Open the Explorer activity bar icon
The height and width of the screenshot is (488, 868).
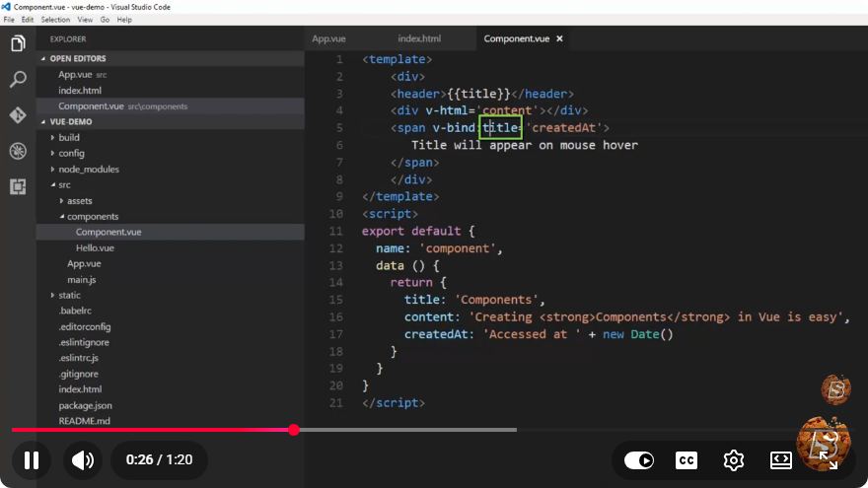pos(18,43)
